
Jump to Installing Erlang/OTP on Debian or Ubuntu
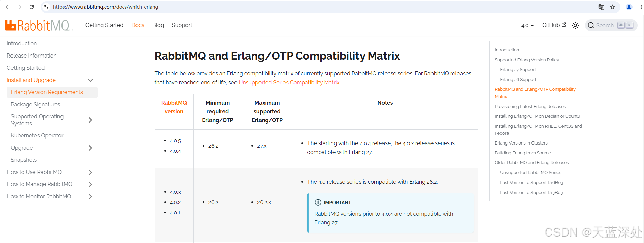[x=537, y=116]
